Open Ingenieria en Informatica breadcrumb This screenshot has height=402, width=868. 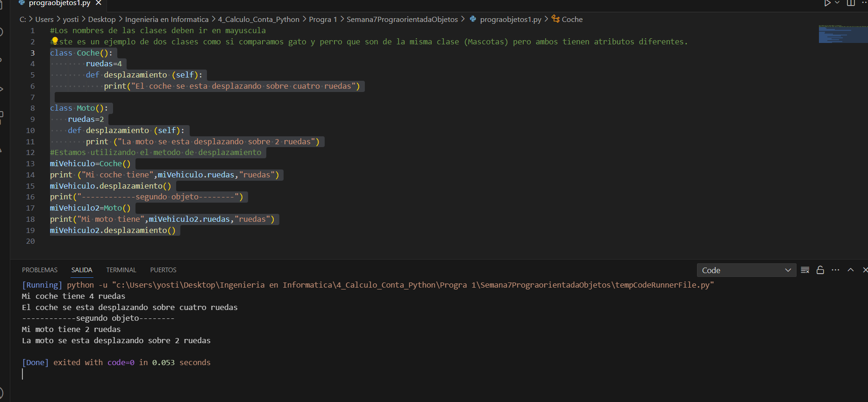(167, 19)
